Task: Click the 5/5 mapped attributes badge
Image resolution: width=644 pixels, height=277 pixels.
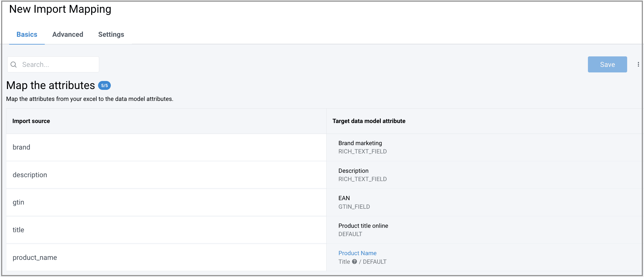Action: tap(104, 86)
